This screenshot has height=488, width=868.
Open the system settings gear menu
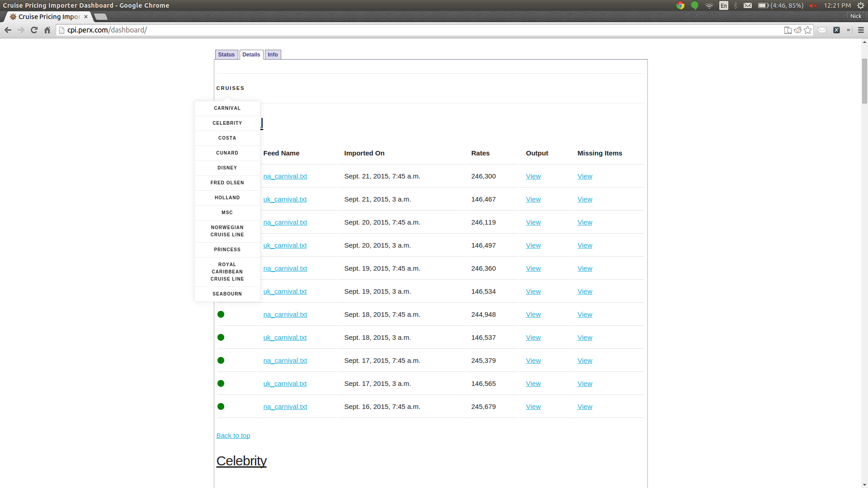861,5
